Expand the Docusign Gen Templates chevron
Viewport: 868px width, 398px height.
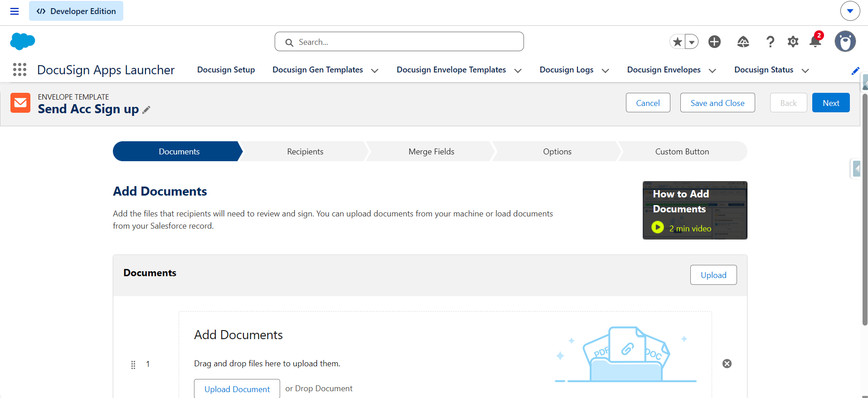pos(375,71)
